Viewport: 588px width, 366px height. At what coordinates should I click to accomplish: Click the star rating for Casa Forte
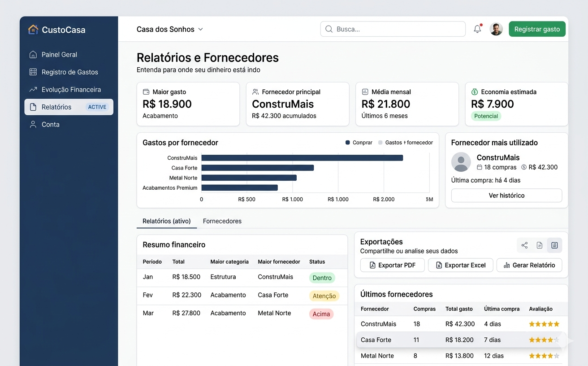(544, 340)
